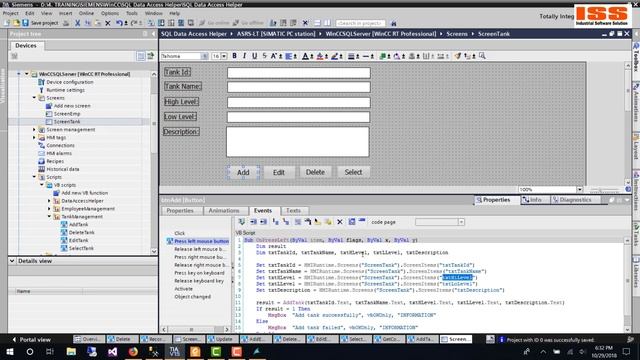This screenshot has width=640, height=360.
Task: Click the syntax check icon in script toolbar
Action: coord(242,222)
